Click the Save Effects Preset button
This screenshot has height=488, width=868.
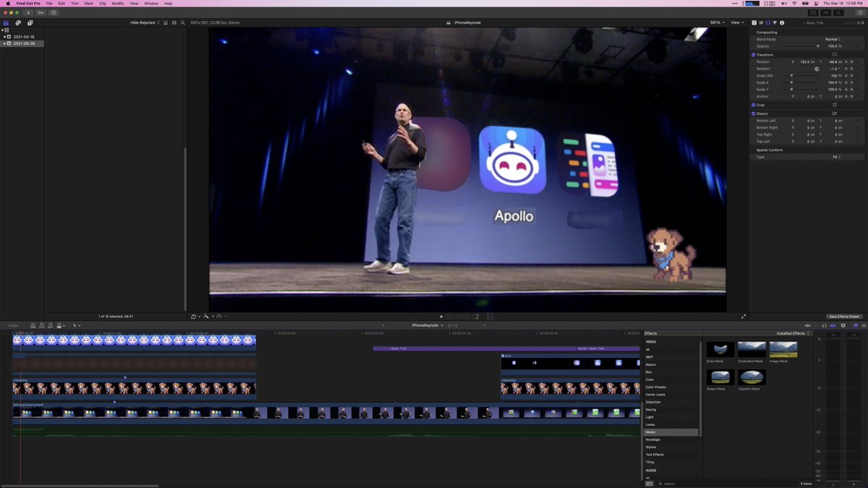point(844,317)
